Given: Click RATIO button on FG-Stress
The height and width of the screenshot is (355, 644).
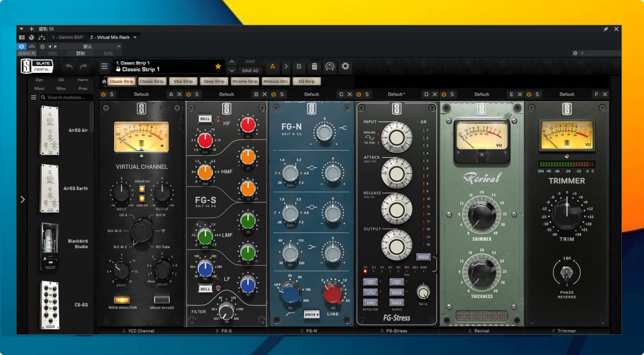Looking at the screenshot, I should [x=423, y=257].
